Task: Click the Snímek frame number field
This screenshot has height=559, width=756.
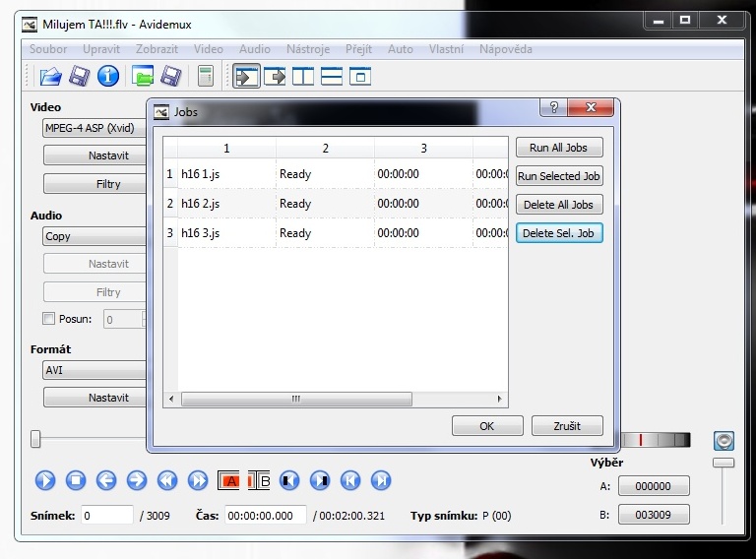Action: coord(106,515)
